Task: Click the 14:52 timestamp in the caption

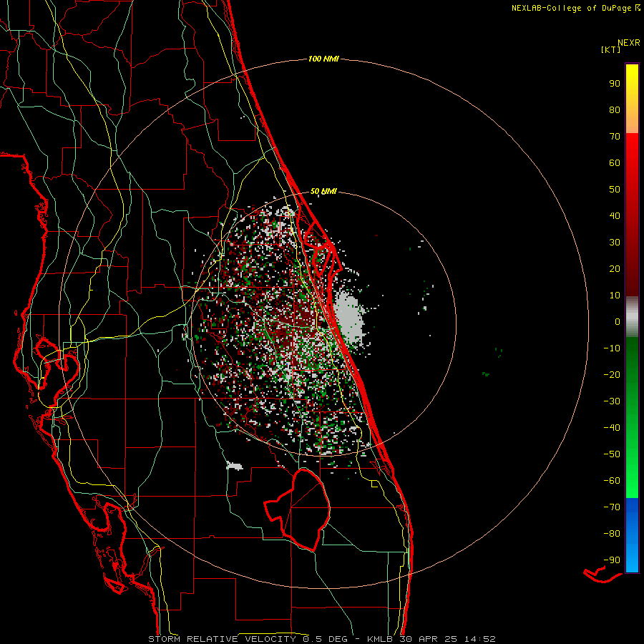Action: 479,639
